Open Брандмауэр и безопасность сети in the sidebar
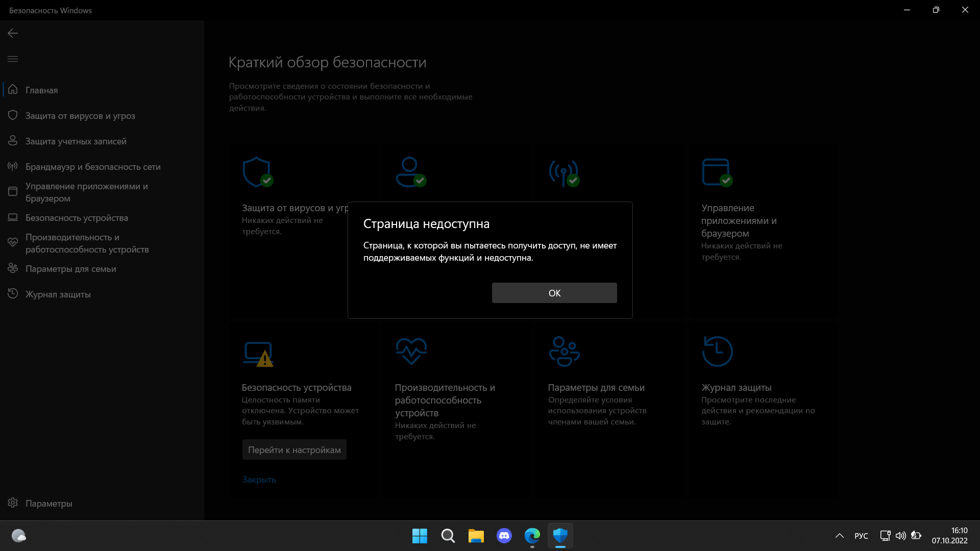Viewport: 980px width, 551px height. click(x=102, y=166)
